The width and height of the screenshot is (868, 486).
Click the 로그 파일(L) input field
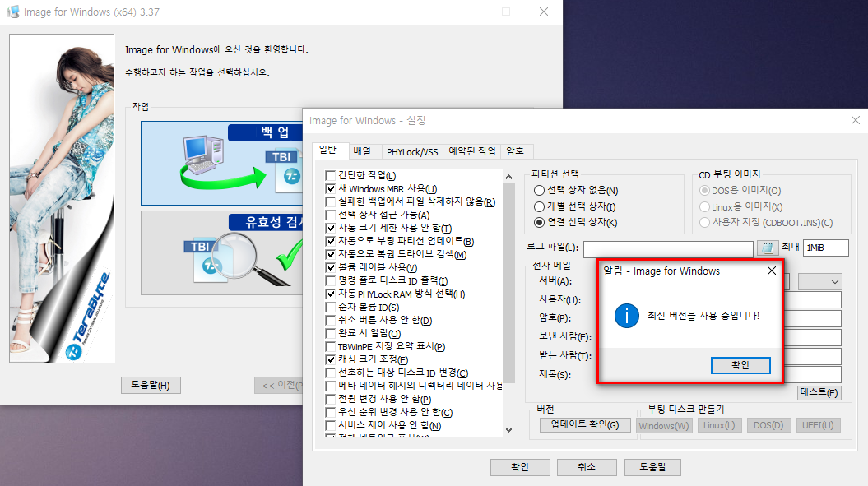click(668, 248)
